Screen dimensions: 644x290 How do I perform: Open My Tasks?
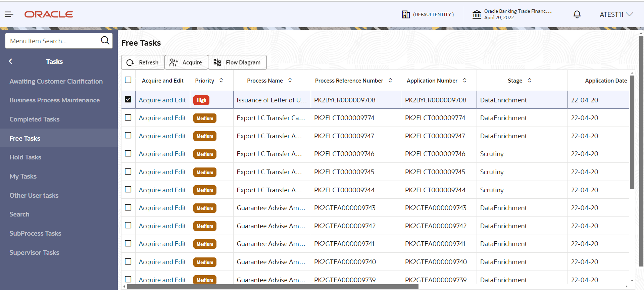23,176
